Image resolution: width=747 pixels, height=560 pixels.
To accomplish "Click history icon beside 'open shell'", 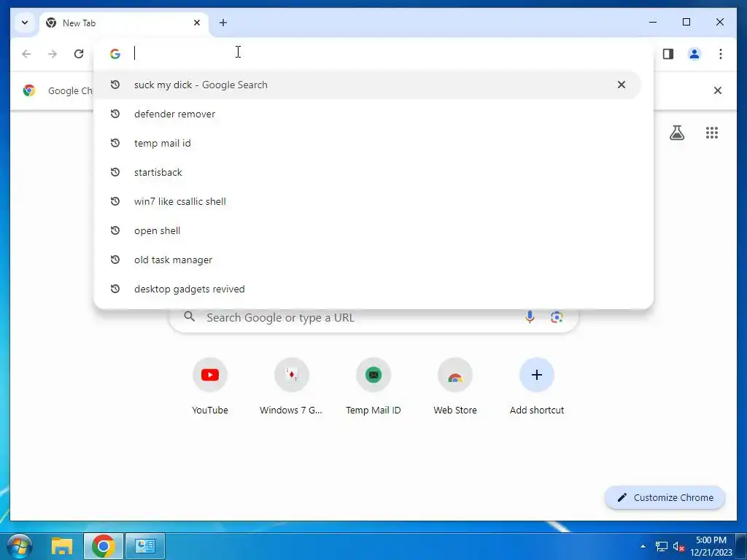I will 115,230.
